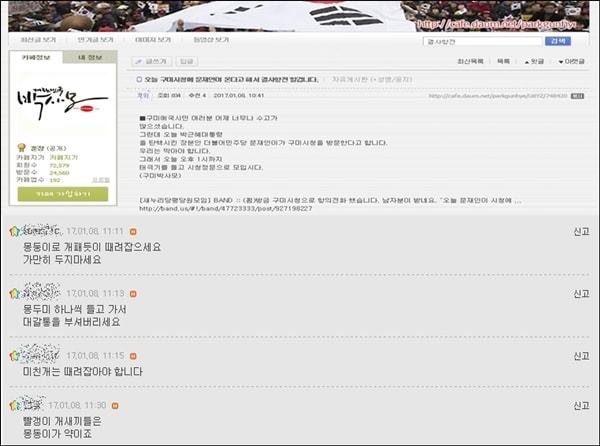Click the URL copy icon beside post address

577,96
